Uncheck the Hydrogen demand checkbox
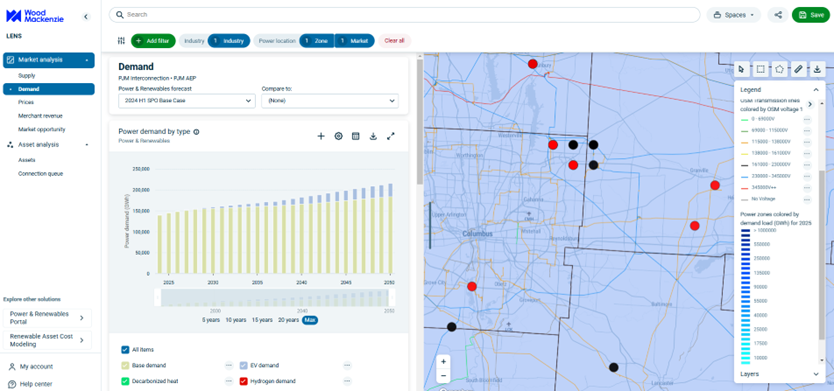834x391 pixels. point(244,381)
